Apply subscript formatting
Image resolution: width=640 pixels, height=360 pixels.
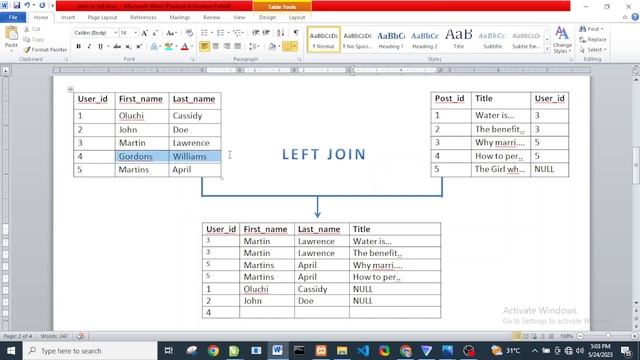pyautogui.click(x=128, y=47)
